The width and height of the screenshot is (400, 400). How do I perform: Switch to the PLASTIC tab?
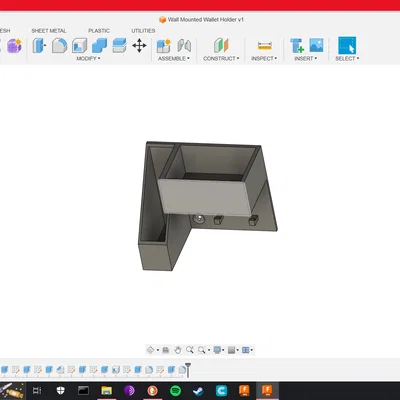coord(99,31)
